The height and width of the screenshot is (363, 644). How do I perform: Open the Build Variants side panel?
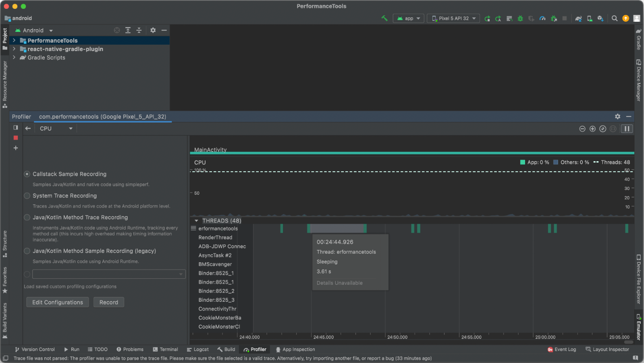pos(5,320)
